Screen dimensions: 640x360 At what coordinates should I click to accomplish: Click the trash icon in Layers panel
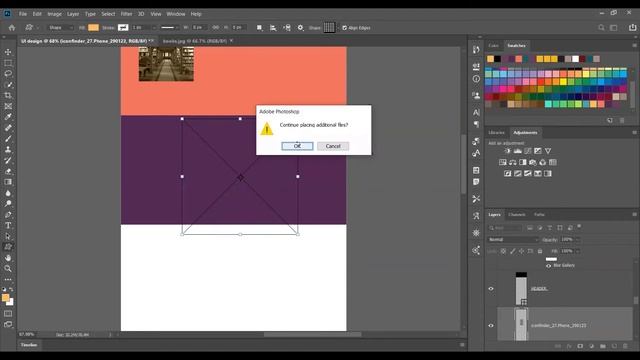pos(625,346)
